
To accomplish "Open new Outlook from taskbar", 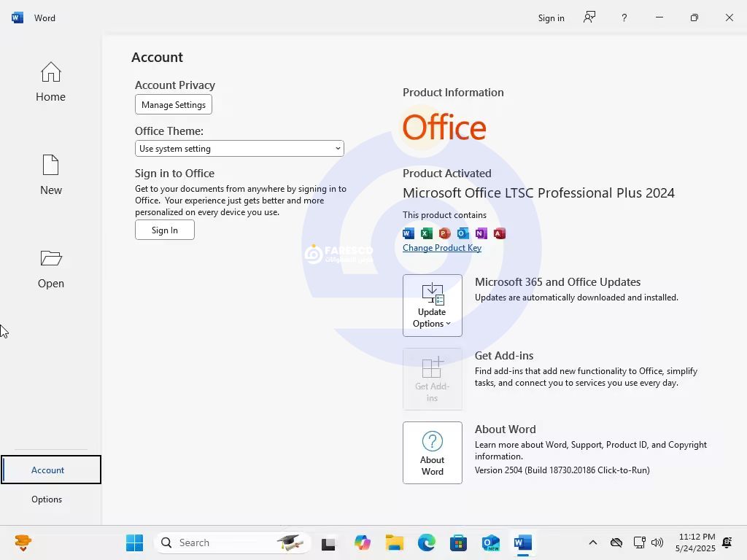I will point(491,542).
